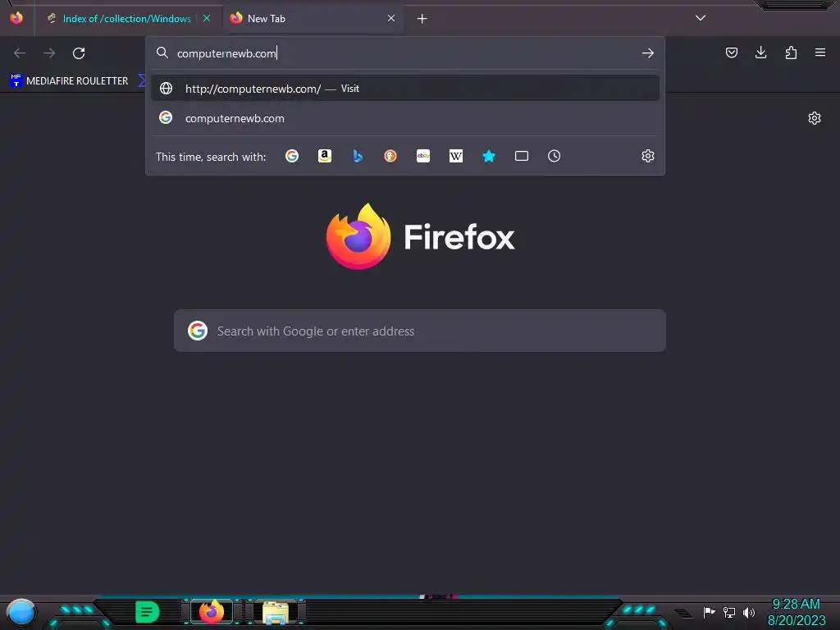Close the Index of /collection/Windows tab

(x=206, y=18)
